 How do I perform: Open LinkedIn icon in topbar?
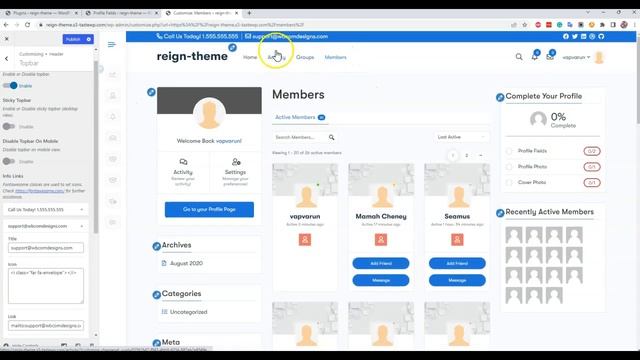click(584, 36)
